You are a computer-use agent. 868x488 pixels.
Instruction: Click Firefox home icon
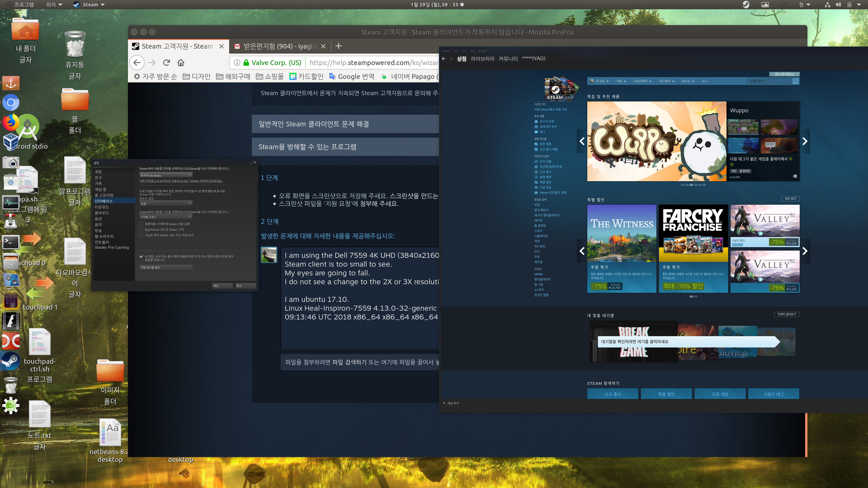pos(181,63)
